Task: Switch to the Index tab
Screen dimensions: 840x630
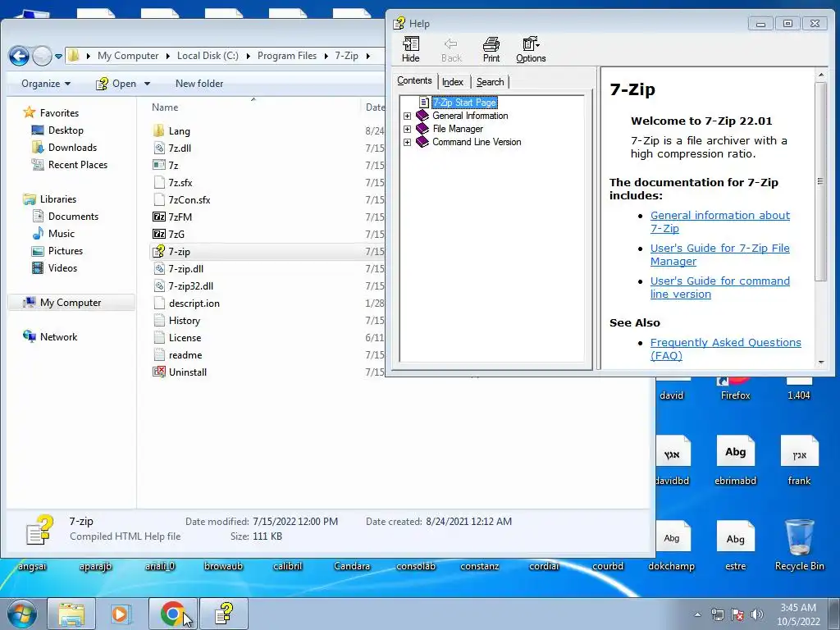Action: point(453,82)
